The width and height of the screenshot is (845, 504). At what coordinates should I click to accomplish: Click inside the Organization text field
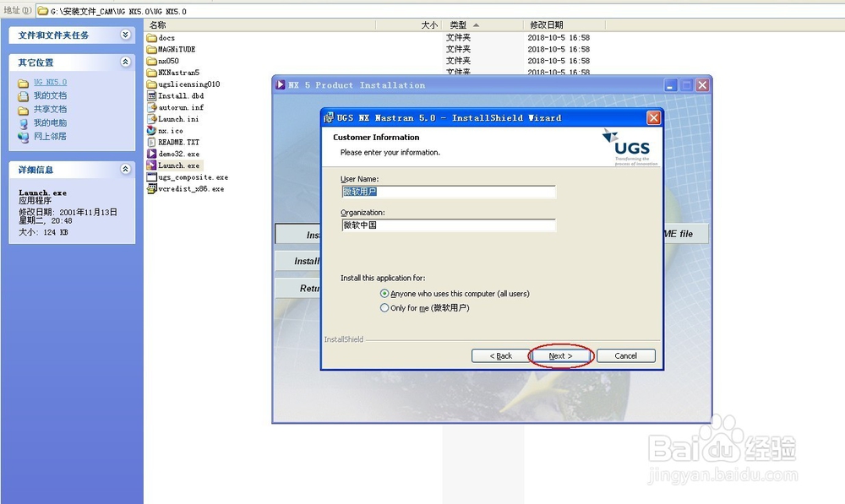coord(448,225)
